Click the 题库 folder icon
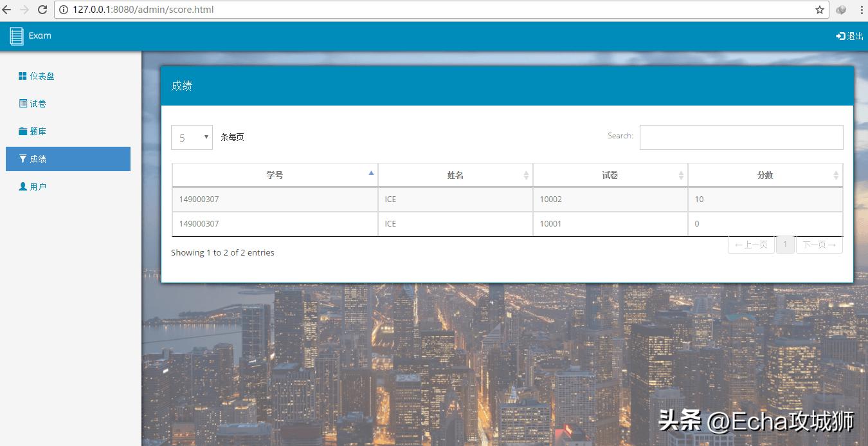 [23, 131]
